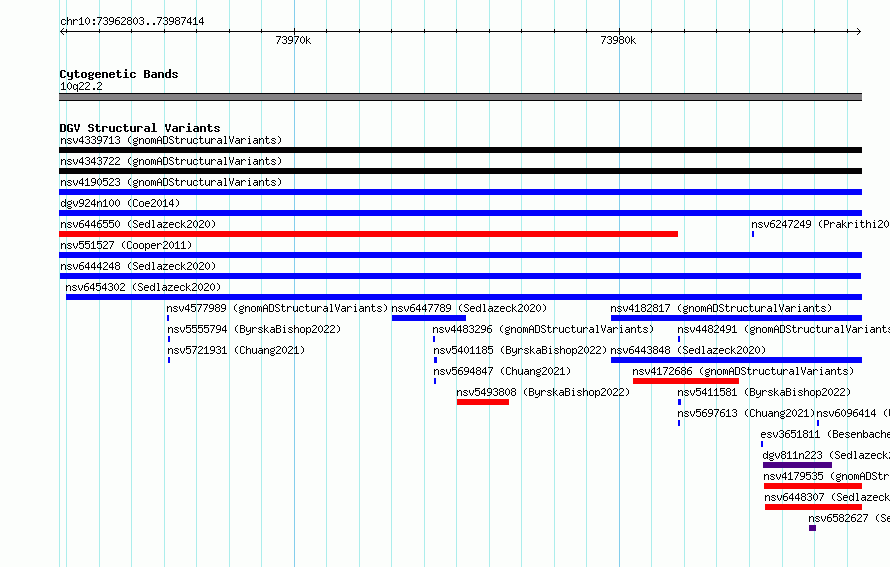Click the nsv4339713 black variant bar
This screenshot has width=890, height=567.
(x=460, y=150)
